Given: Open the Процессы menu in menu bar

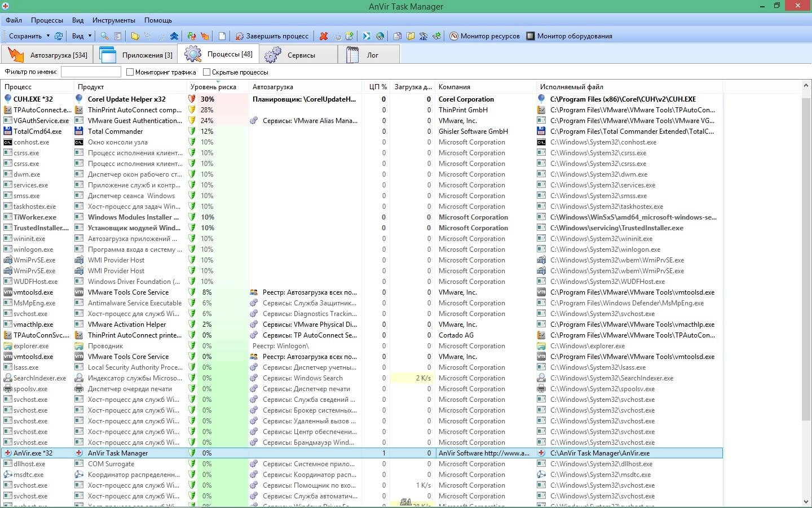Looking at the screenshot, I should 47,20.
